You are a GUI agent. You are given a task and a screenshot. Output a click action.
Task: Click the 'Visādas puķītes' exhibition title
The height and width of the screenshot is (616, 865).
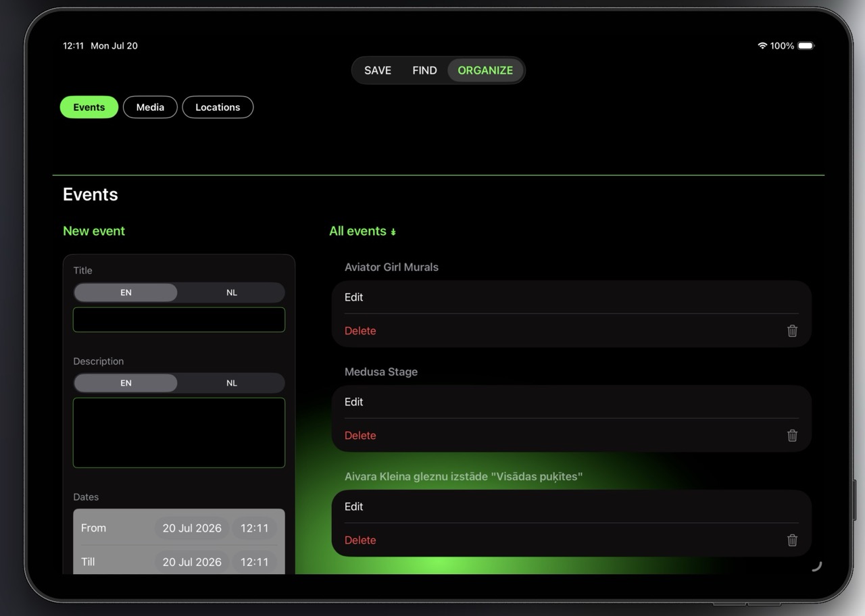tap(464, 476)
